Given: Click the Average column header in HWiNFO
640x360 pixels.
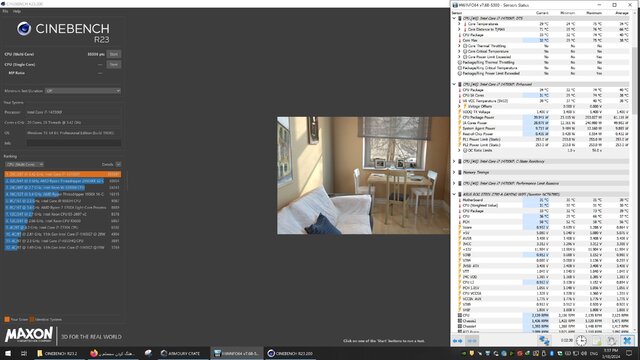Looking at the screenshot, I should tap(622, 13).
